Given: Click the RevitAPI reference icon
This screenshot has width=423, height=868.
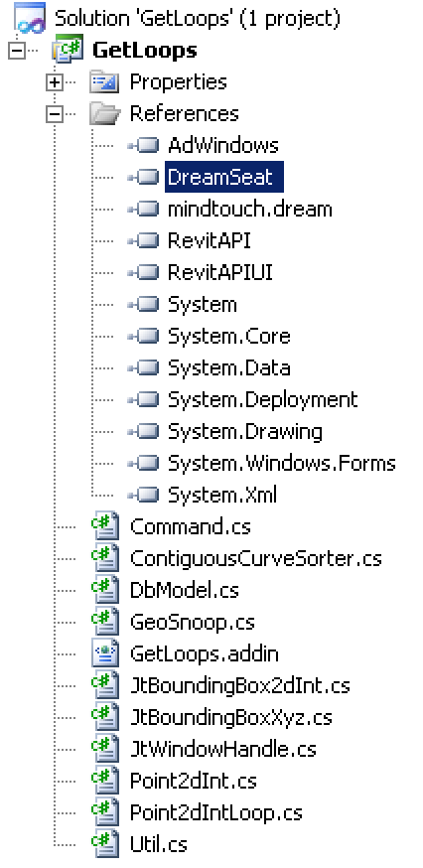Looking at the screenshot, I should [x=143, y=241].
